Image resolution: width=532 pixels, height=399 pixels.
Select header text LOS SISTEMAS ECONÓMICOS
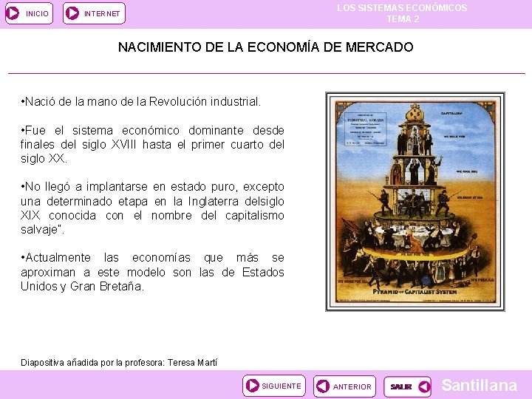pyautogui.click(x=402, y=8)
